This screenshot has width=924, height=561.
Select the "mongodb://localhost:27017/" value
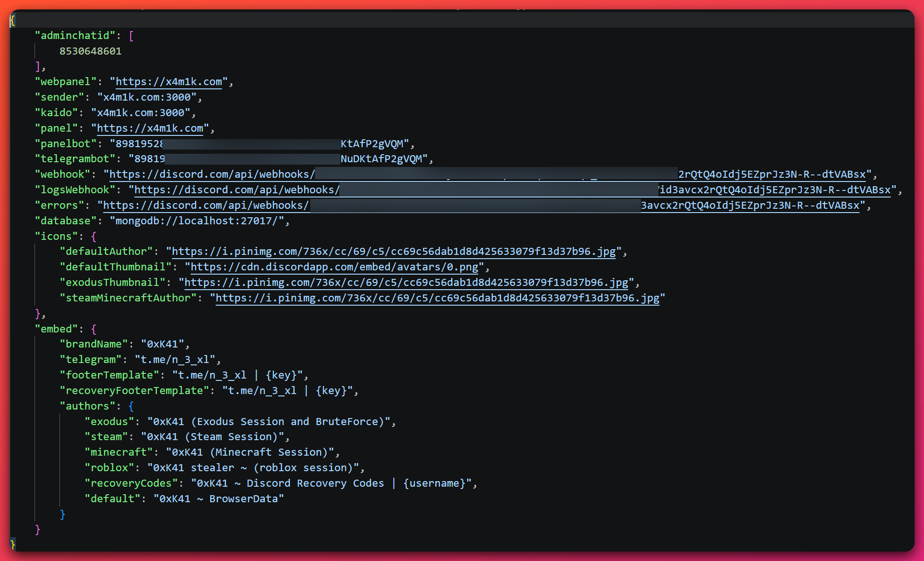pos(197,221)
